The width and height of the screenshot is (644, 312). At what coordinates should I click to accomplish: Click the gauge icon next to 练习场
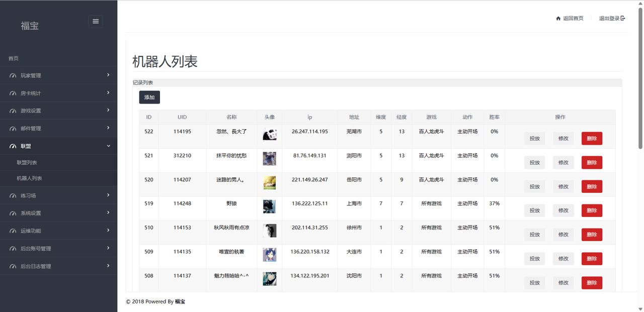coord(13,195)
